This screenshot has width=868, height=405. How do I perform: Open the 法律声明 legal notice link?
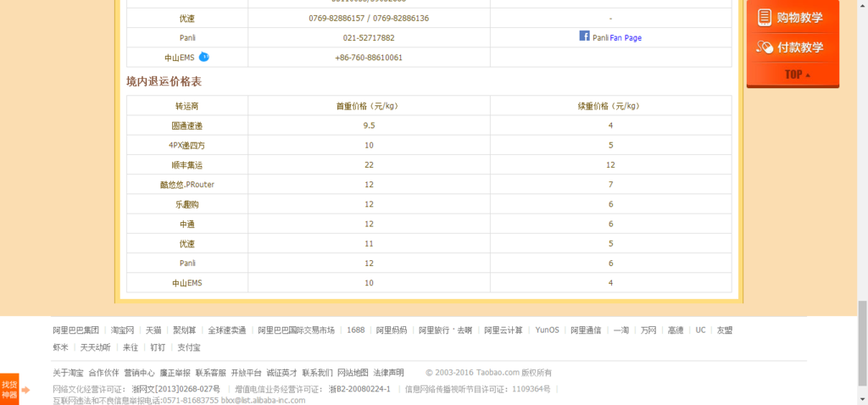(388, 373)
